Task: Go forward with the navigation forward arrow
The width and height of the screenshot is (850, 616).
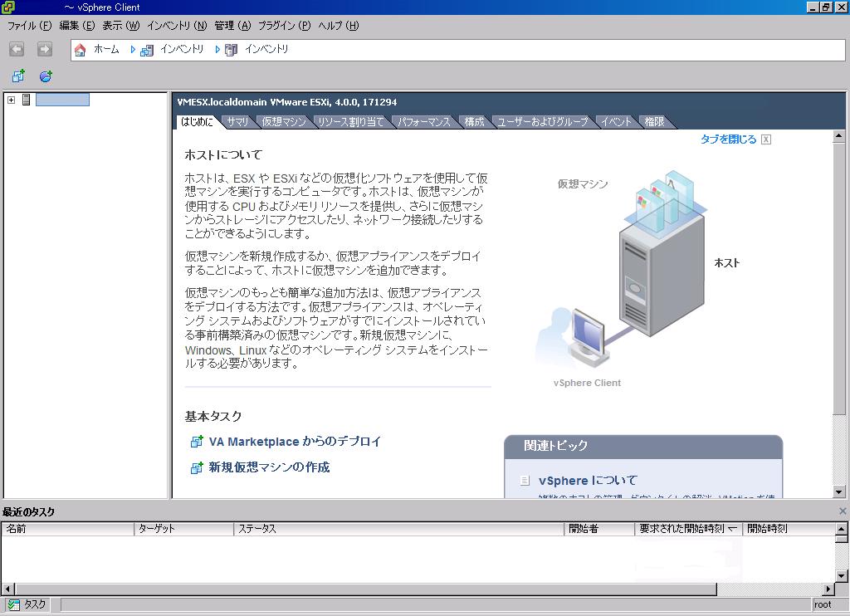Action: click(45, 49)
